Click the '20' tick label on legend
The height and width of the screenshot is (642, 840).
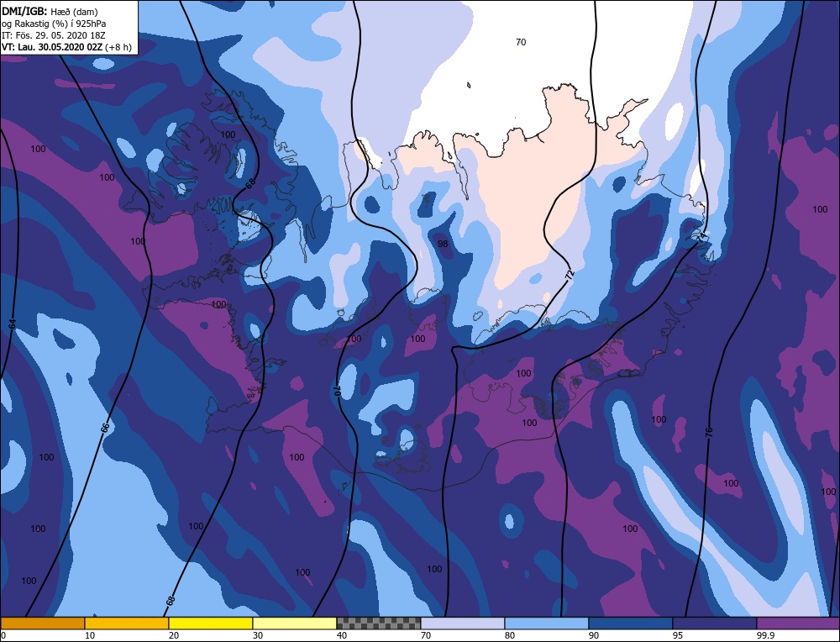point(174,635)
